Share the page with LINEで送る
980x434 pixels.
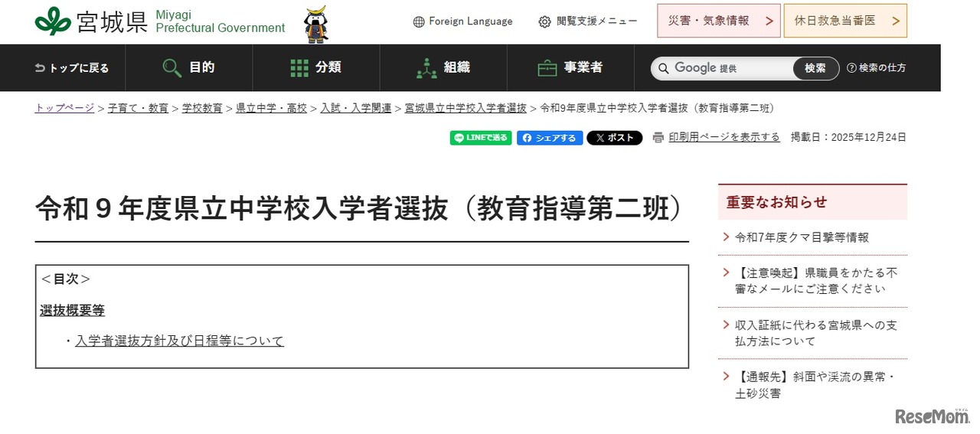click(481, 138)
